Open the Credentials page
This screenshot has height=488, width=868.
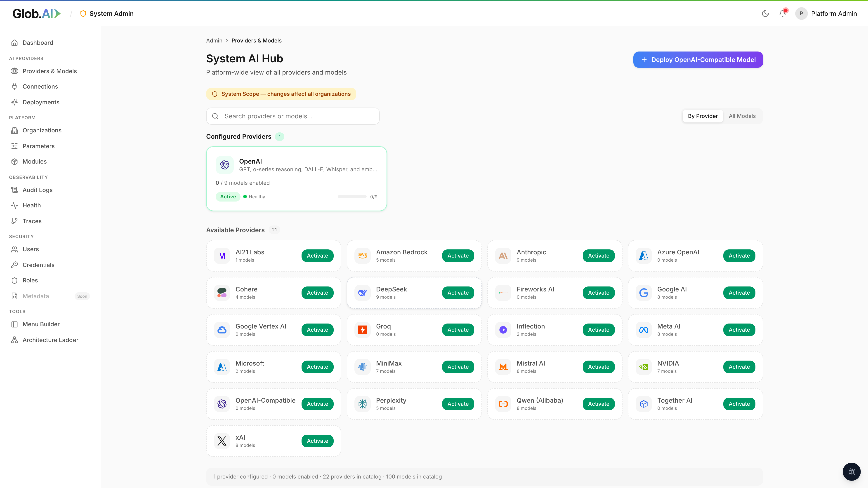[x=51, y=265]
